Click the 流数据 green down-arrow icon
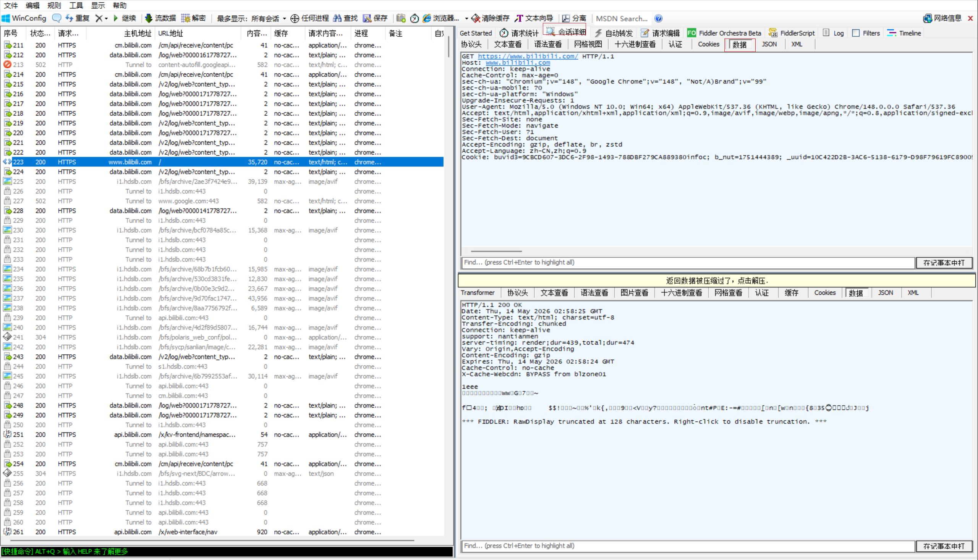The width and height of the screenshot is (978, 560). click(149, 18)
